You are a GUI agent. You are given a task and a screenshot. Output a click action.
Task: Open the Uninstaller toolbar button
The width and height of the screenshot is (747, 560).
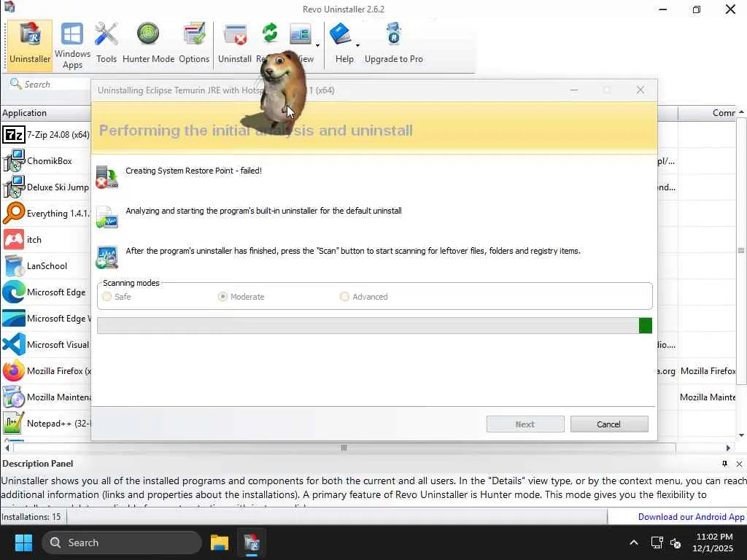tap(30, 44)
